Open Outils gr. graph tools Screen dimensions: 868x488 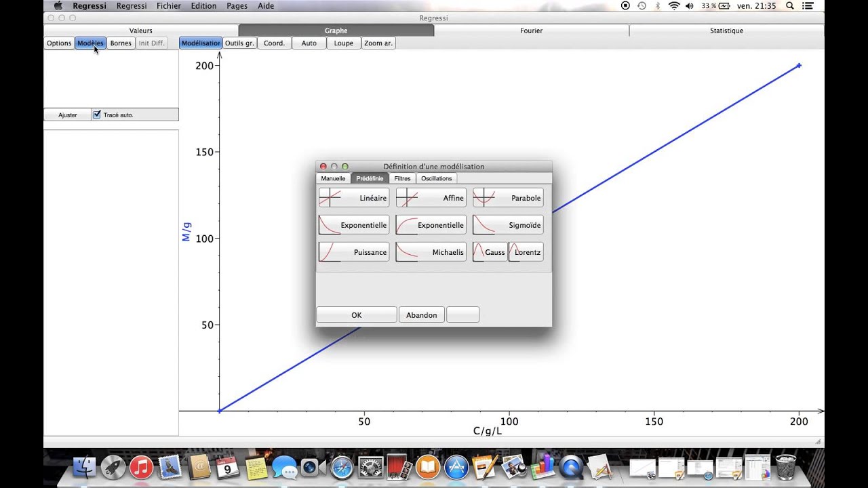[239, 43]
